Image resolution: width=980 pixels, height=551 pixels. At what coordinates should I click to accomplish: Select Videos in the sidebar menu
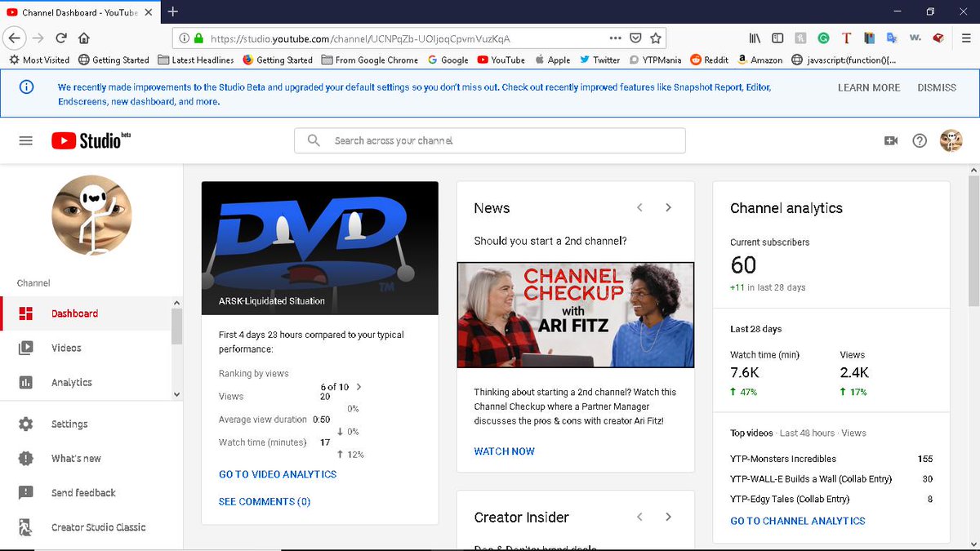click(86, 348)
